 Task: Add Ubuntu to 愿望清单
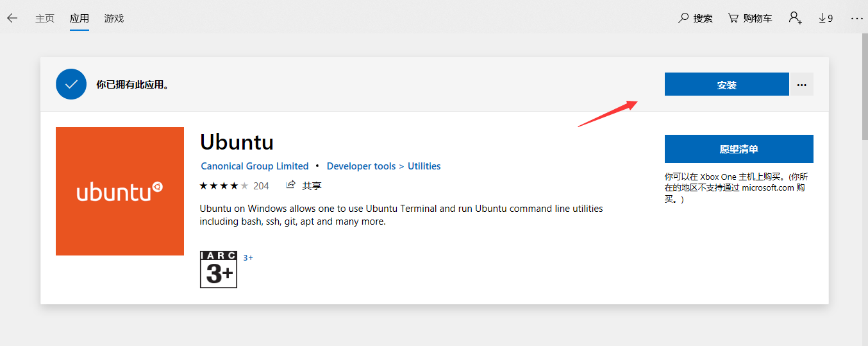[x=739, y=149]
